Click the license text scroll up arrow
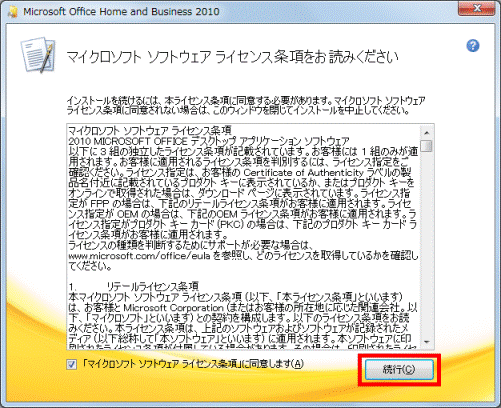Viewport: 501px width, 408px height. click(x=427, y=133)
